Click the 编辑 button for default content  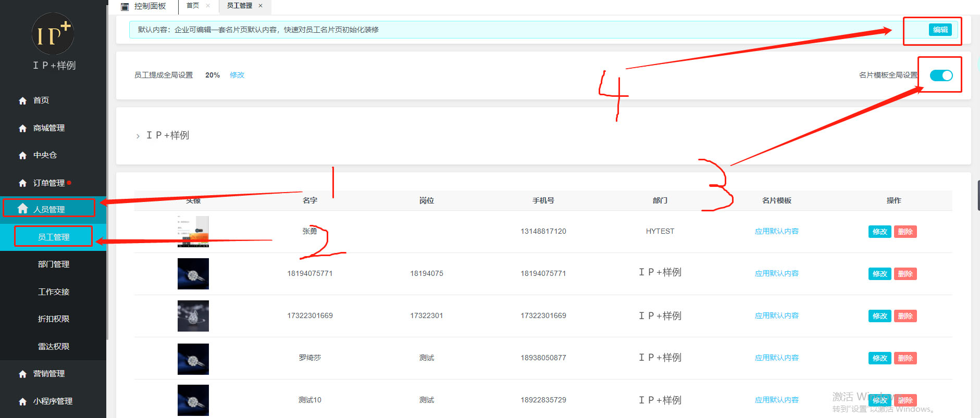tap(940, 30)
